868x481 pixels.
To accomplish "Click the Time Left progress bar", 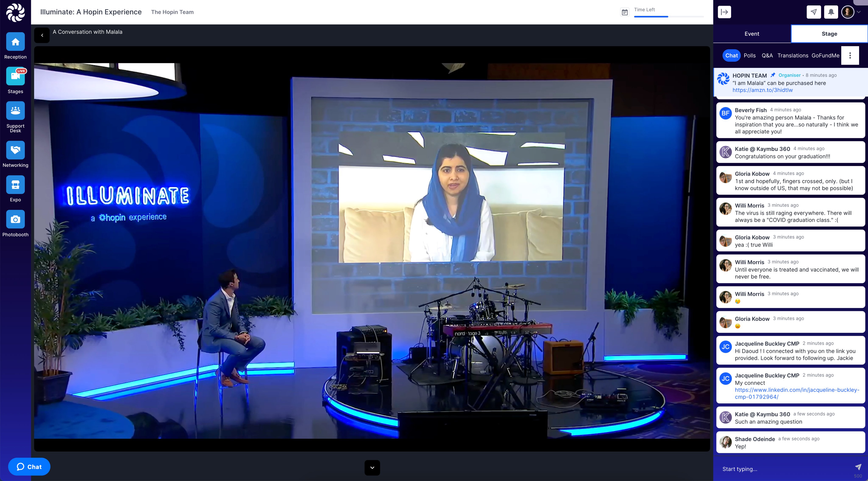I will coord(669,17).
